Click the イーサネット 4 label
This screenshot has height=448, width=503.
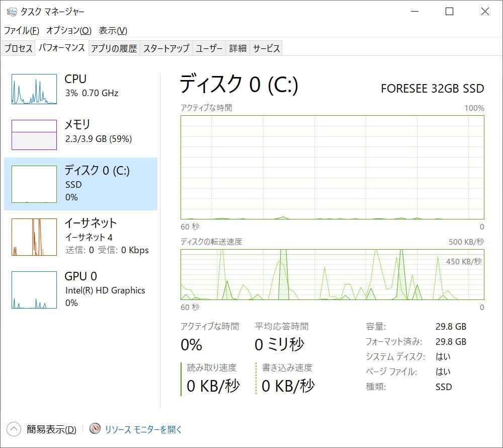89,237
